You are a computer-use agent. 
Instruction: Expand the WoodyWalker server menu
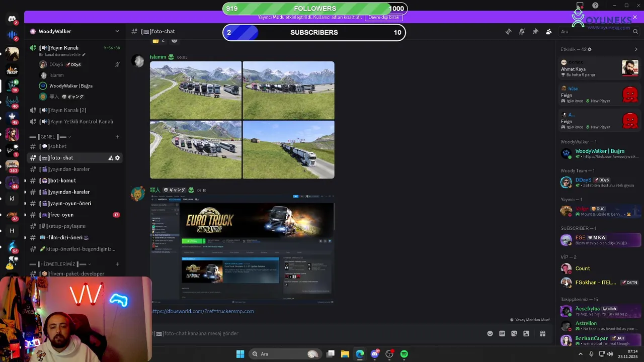(75, 31)
